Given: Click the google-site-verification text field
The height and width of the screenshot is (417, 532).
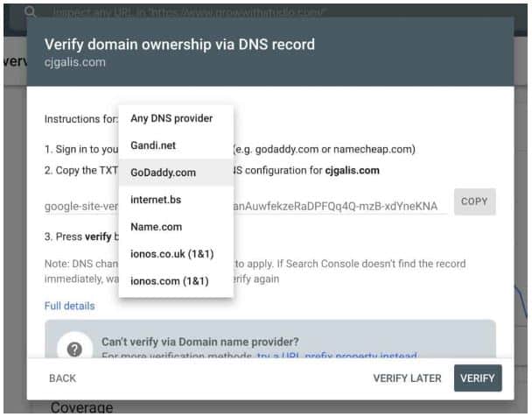Looking at the screenshot, I should point(246,206).
